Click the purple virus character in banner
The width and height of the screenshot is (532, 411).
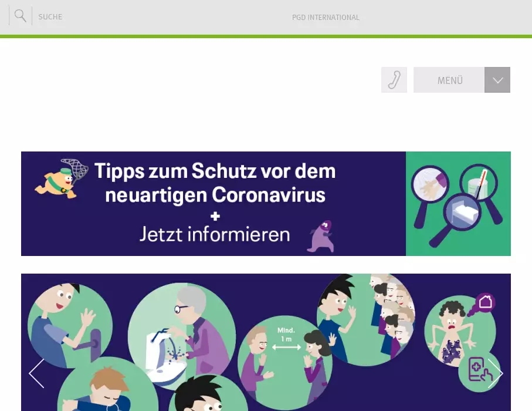click(321, 237)
